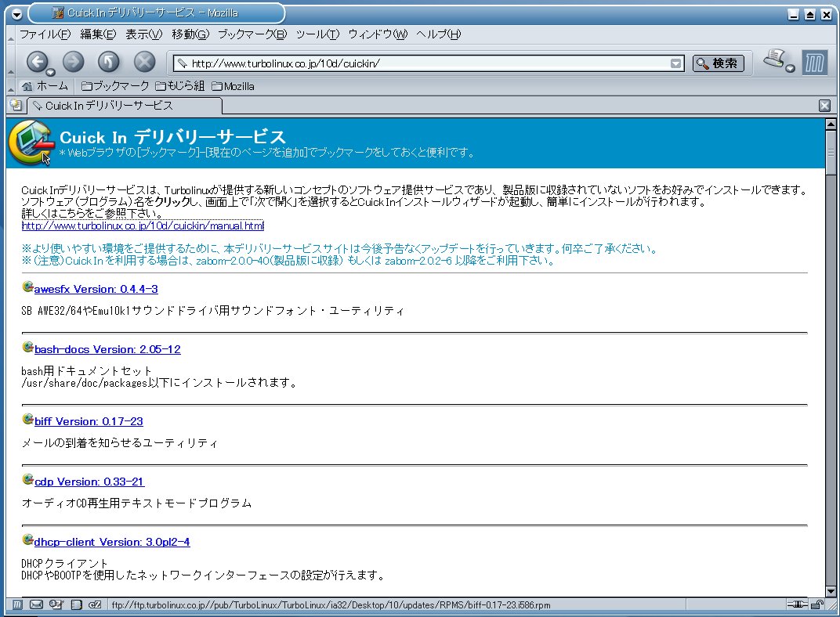
Task: Click the vertical scrollbar thumb
Action: click(x=831, y=153)
